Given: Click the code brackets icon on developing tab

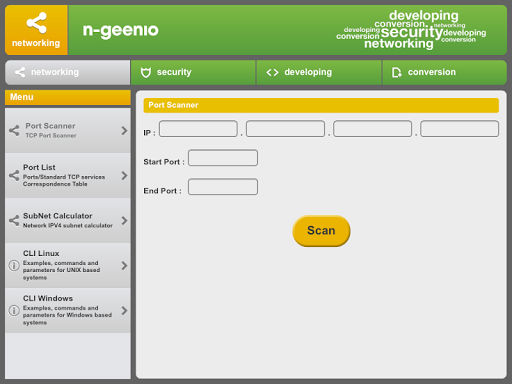Looking at the screenshot, I should pos(272,72).
